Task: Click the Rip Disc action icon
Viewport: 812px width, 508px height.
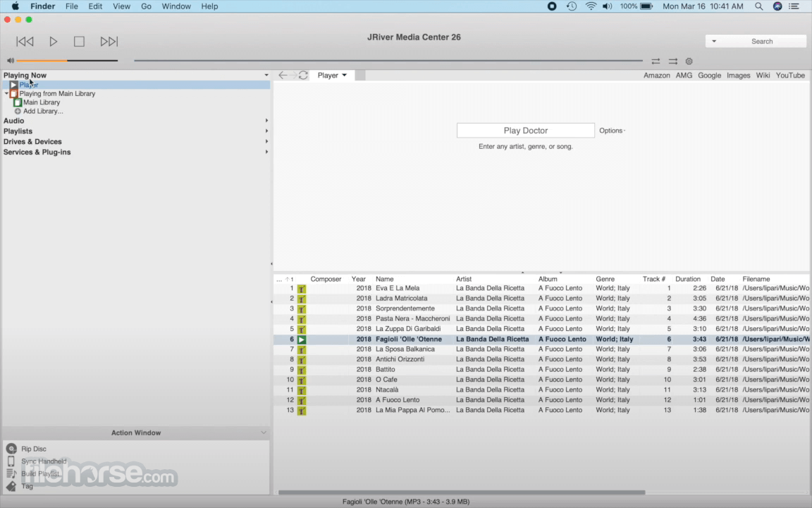Action: pyautogui.click(x=11, y=449)
